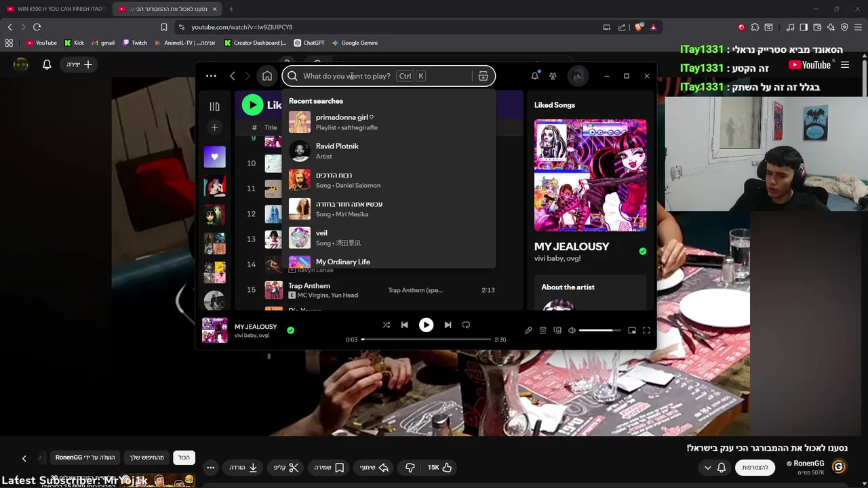Open the Trap Anthem track row
Image resolution: width=868 pixels, height=488 pixels.
point(378,290)
